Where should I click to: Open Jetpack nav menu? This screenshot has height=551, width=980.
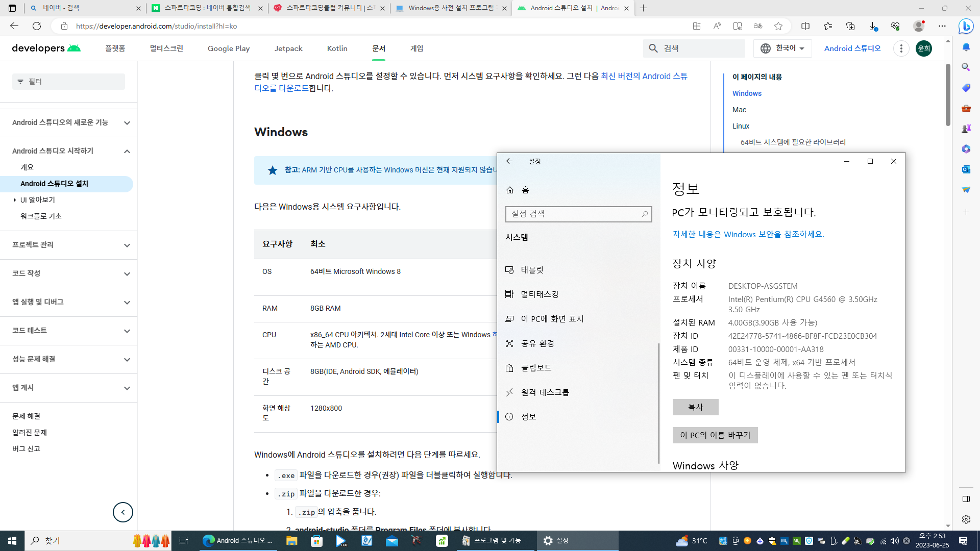(x=288, y=48)
